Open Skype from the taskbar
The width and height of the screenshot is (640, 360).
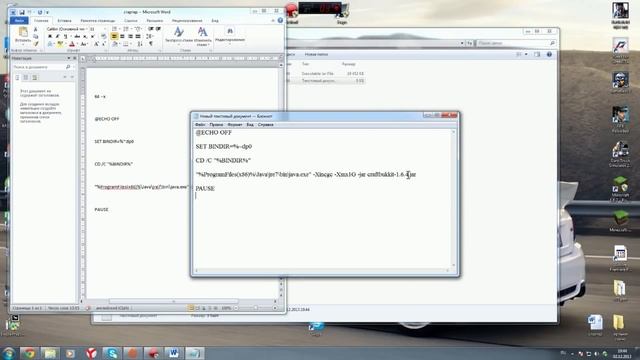click(x=111, y=353)
